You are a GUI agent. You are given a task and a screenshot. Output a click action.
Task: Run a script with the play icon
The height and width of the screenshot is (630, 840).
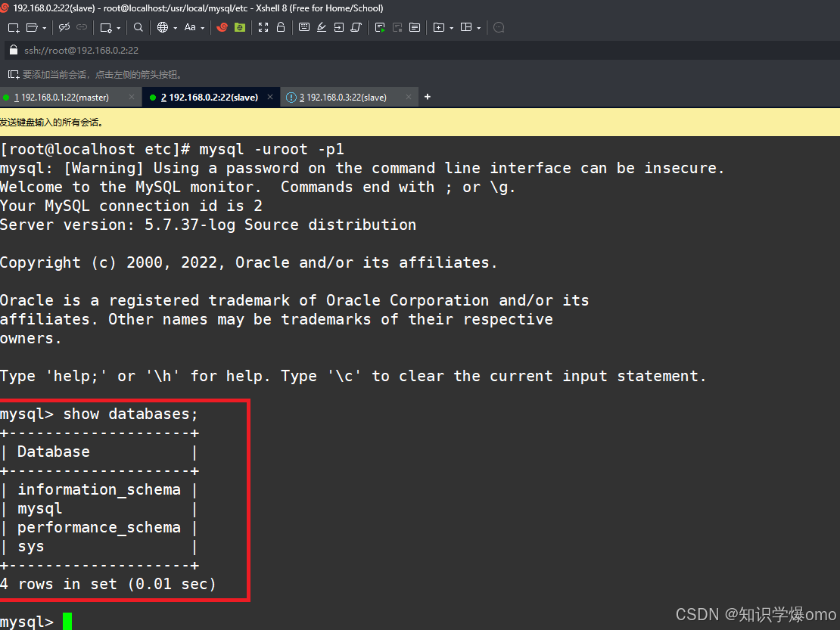click(380, 27)
